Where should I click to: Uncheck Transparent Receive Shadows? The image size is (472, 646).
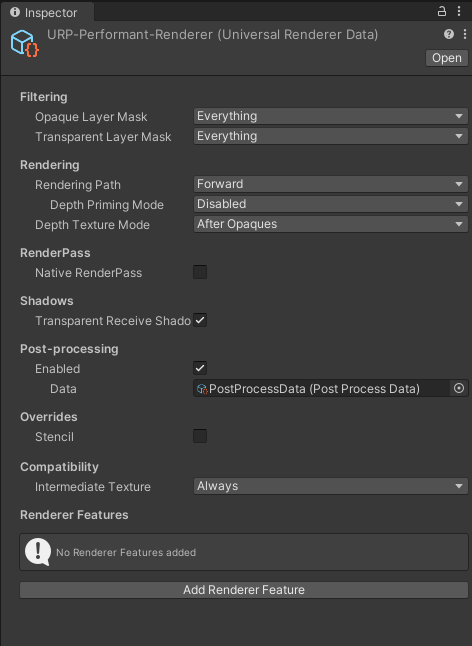coord(200,320)
